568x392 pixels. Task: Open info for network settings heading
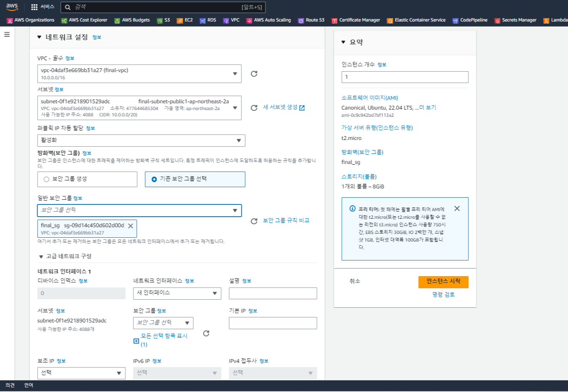(x=97, y=38)
